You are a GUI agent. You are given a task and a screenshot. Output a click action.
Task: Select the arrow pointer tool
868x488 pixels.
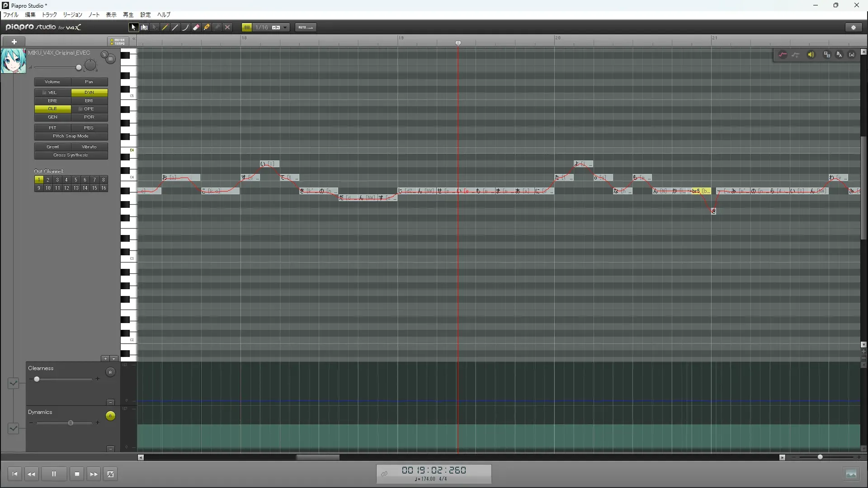[x=133, y=28]
